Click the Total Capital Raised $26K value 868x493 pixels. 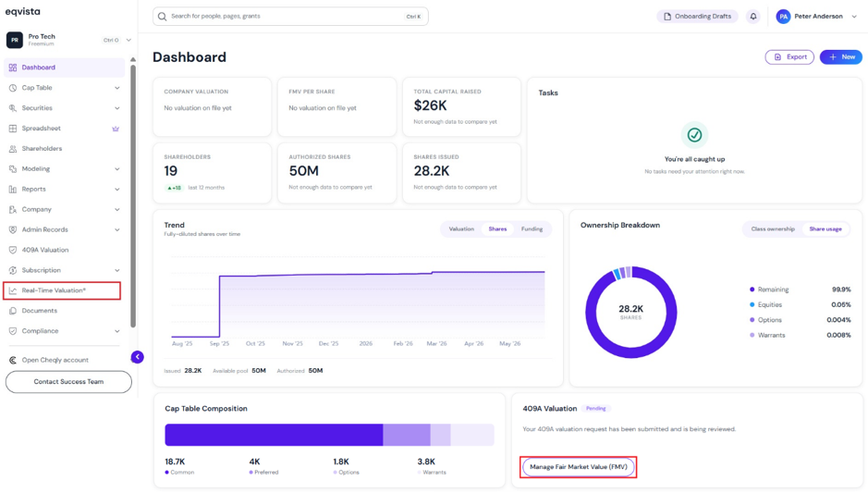coord(430,105)
